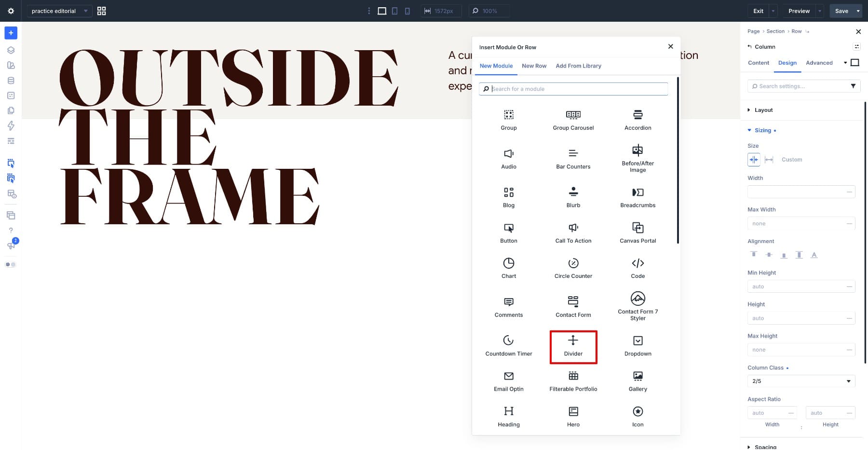Insert the Blurb module
The height and width of the screenshot is (450, 868).
[573, 197]
